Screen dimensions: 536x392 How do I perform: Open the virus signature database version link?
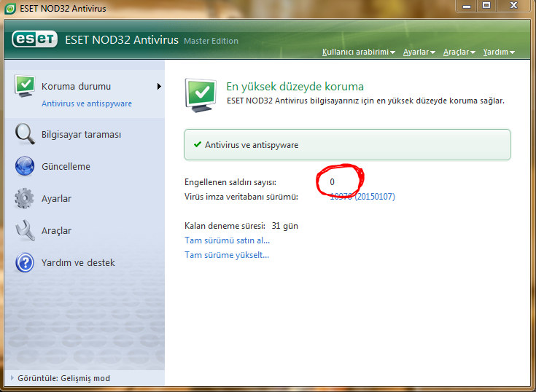pyautogui.click(x=362, y=197)
